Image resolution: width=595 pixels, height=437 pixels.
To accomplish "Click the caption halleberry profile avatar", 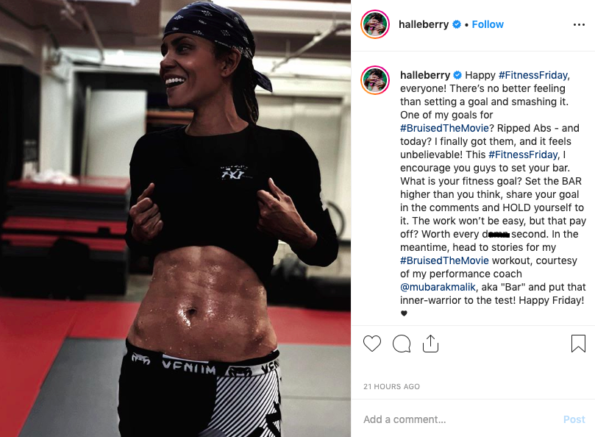I will (375, 80).
